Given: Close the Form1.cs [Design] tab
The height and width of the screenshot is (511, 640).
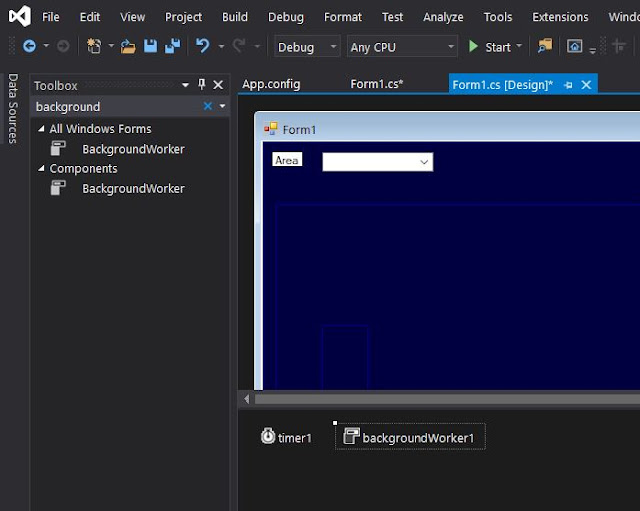Looking at the screenshot, I should pyautogui.click(x=586, y=85).
